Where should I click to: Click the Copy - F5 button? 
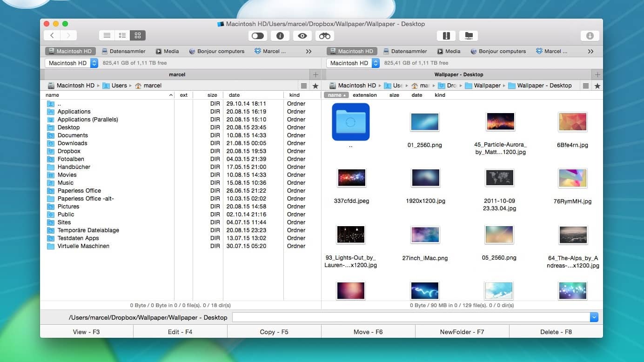point(274,332)
